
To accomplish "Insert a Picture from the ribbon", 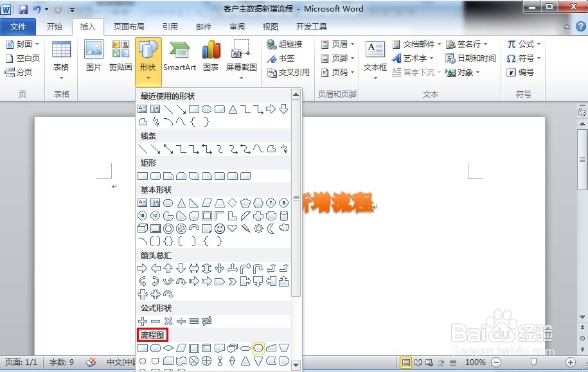I will [x=93, y=58].
